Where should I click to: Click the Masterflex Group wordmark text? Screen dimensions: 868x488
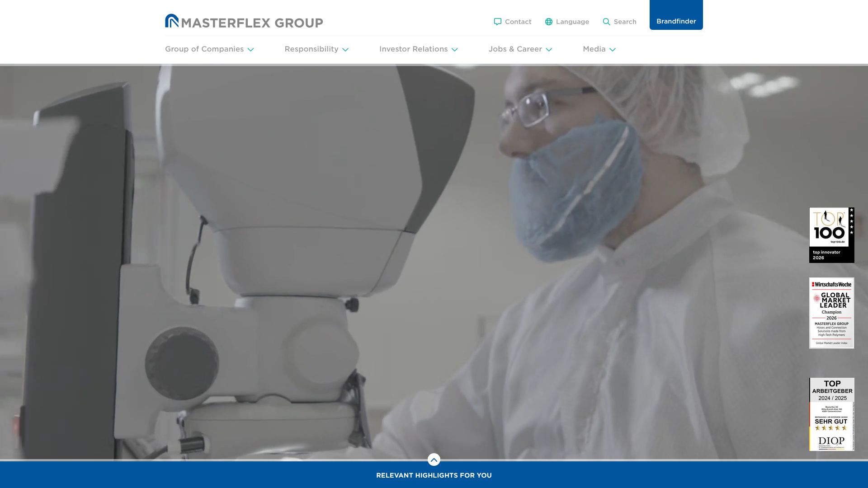252,23
